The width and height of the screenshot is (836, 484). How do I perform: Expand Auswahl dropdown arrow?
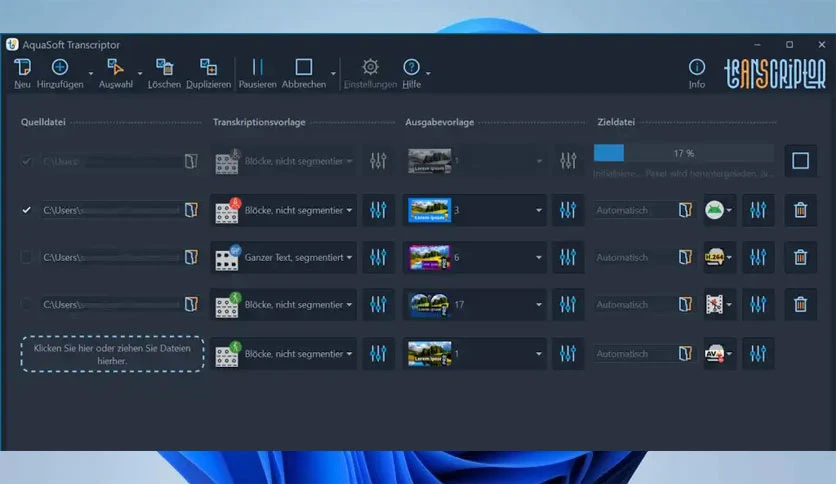pyautogui.click(x=140, y=73)
